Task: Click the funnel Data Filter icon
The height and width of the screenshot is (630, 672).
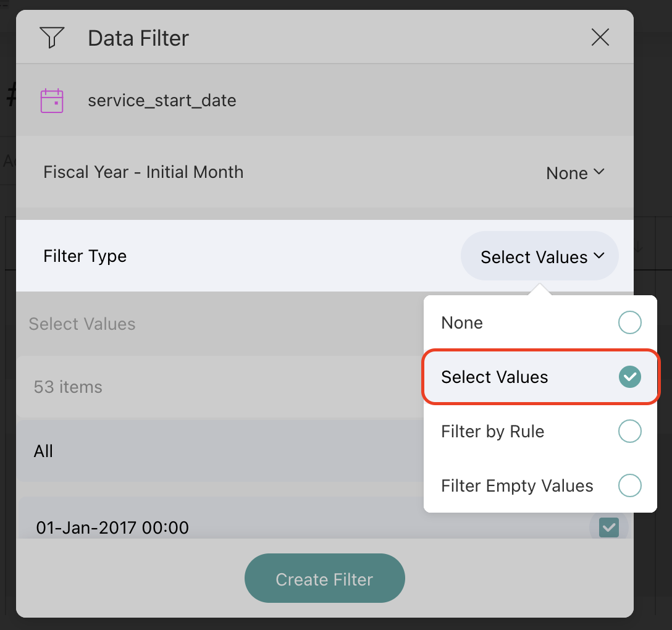Action: click(52, 38)
